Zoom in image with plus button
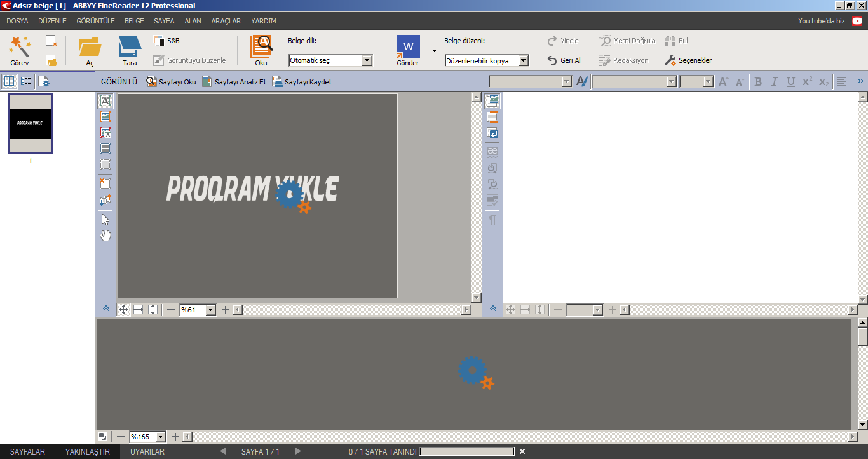This screenshot has height=459, width=868. pos(225,310)
